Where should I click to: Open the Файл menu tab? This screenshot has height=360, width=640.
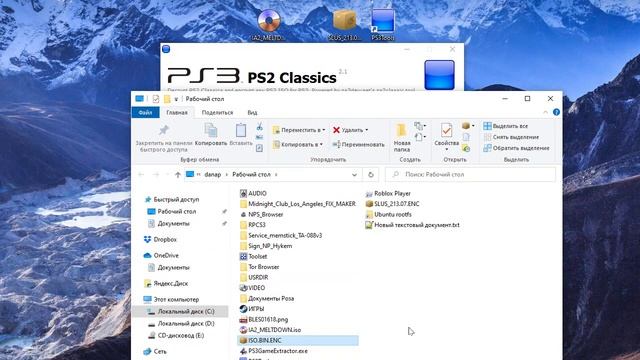pyautogui.click(x=145, y=112)
